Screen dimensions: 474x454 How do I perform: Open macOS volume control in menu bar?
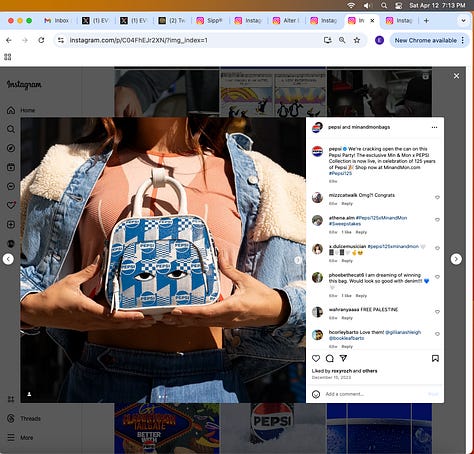click(x=367, y=5)
